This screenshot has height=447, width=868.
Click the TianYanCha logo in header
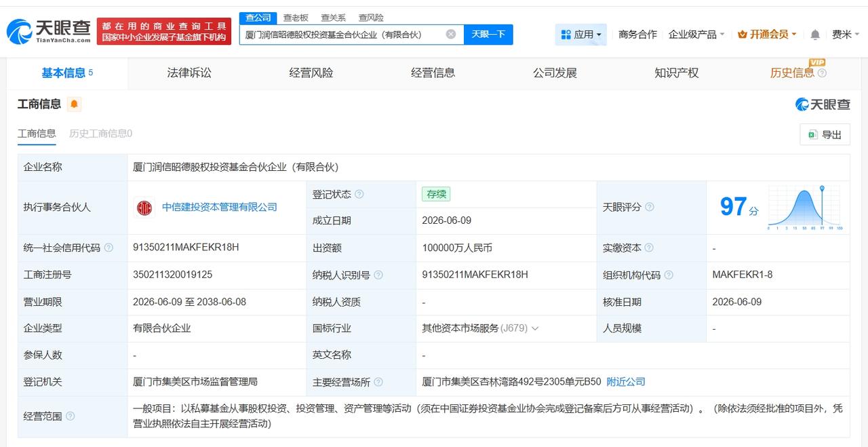point(48,31)
